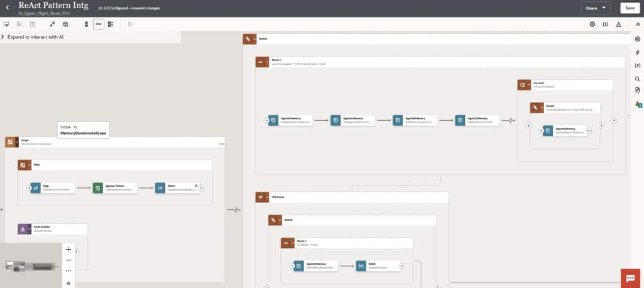
Task: Click the plus before the Map action
Action: (x=28, y=188)
